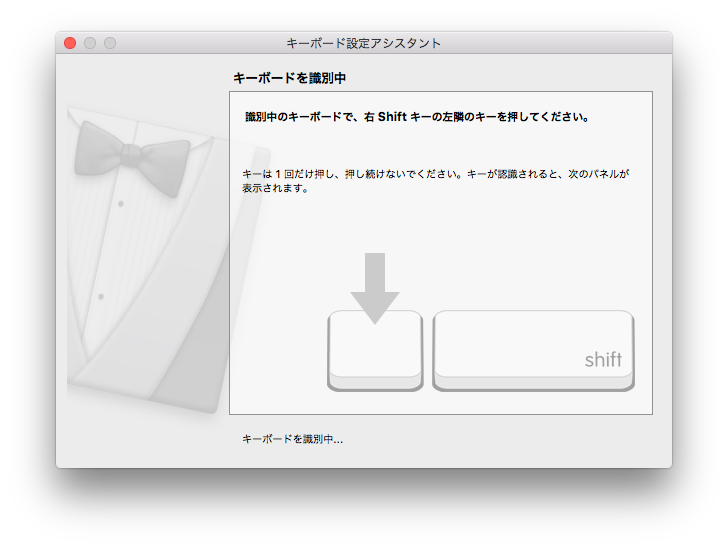Click the キーボードを識別中... status text
This screenshot has width=728, height=548.
pos(292,439)
